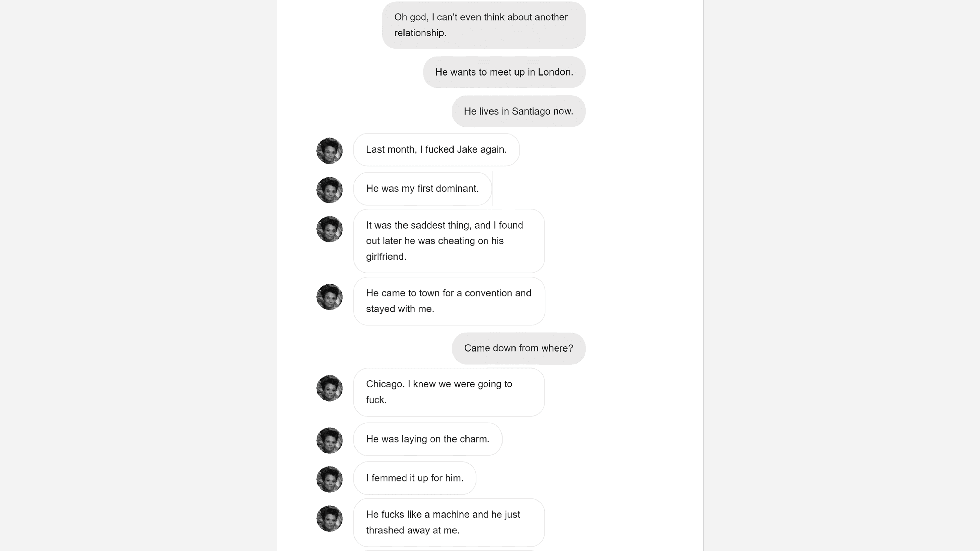Click the "He wants to meet up in London" message
The image size is (980, 551).
point(504,72)
